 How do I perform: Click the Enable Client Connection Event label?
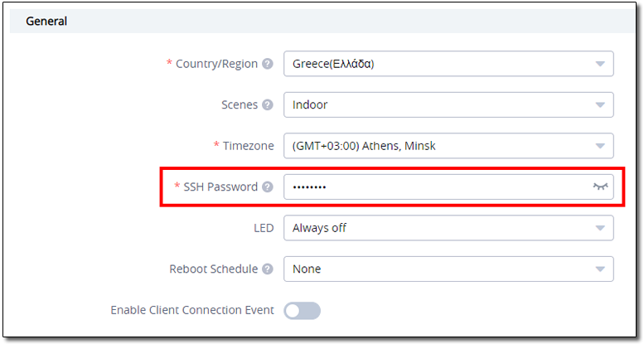(191, 310)
